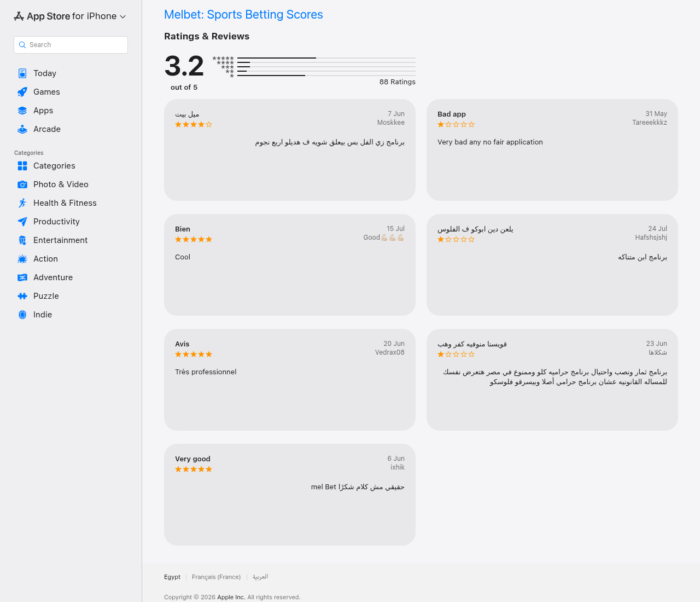Open the Melbet: Sports Betting Scores link

(243, 15)
